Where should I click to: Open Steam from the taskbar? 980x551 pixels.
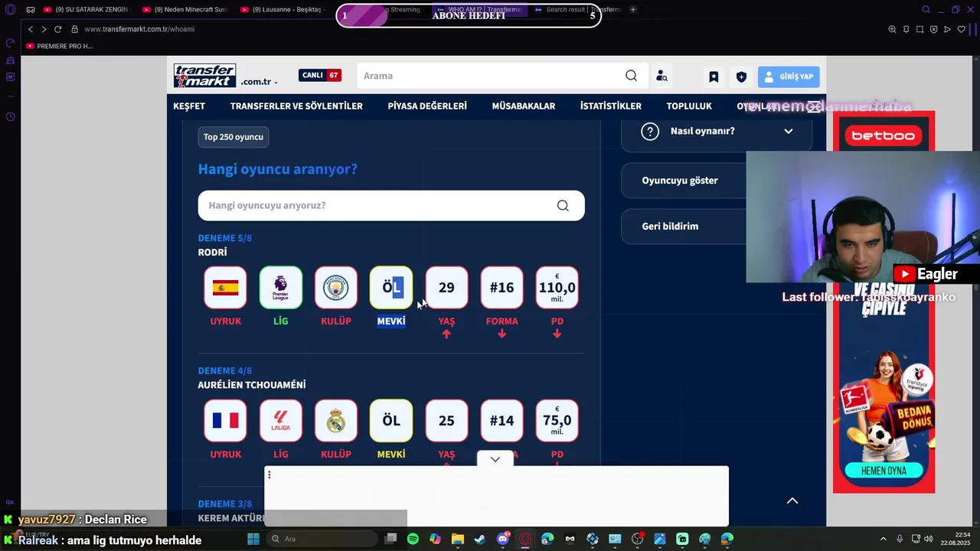click(480, 539)
